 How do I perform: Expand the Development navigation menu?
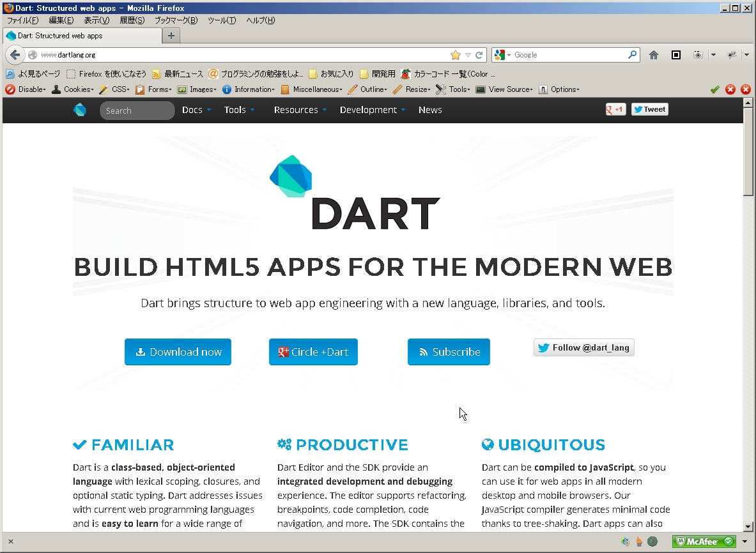[372, 110]
